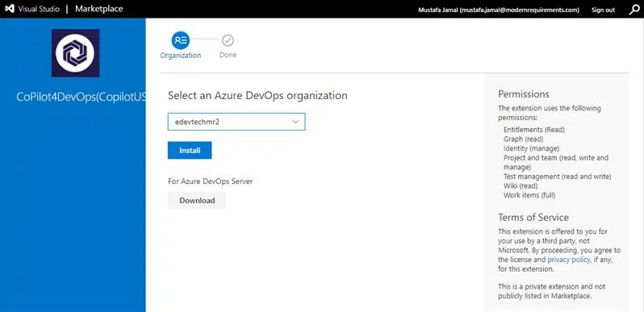Click the Download button
This screenshot has width=644, height=312.
(197, 201)
